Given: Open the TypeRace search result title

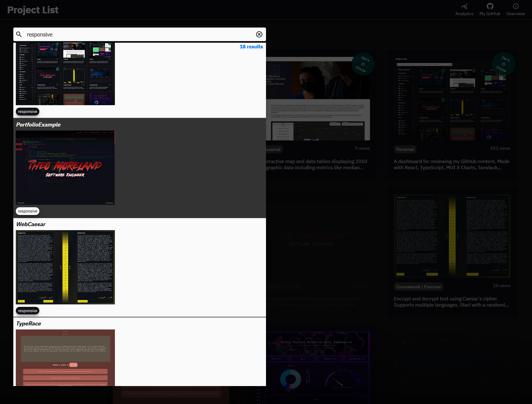Looking at the screenshot, I should click(x=29, y=324).
